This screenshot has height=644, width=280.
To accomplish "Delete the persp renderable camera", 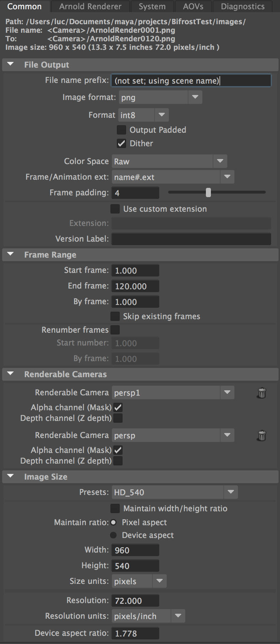I will click(261, 436).
